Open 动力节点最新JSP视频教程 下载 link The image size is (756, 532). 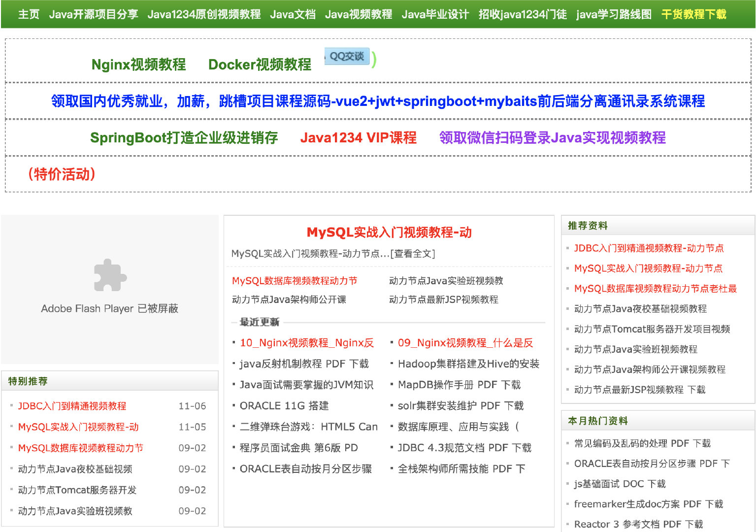pos(640,390)
